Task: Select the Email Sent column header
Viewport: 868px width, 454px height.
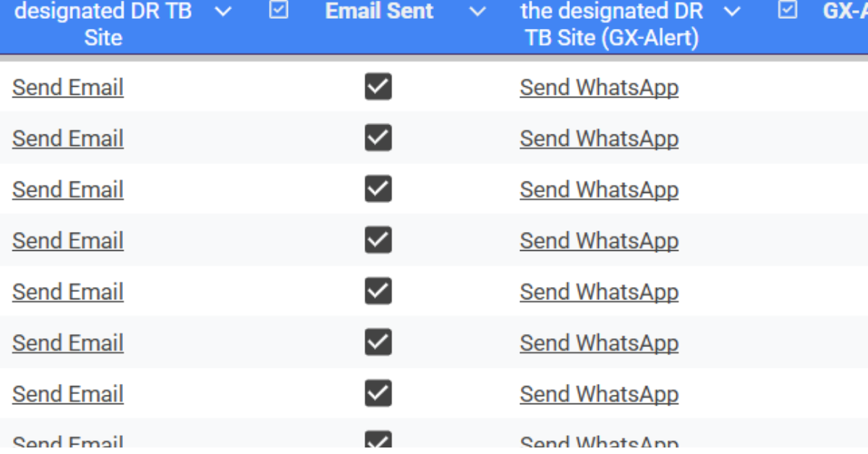Action: pyautogui.click(x=379, y=12)
